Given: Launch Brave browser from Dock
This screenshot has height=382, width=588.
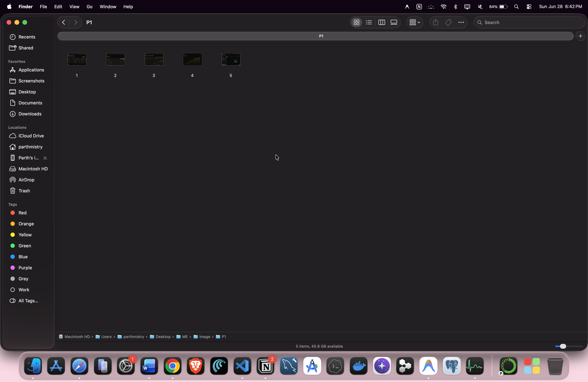Looking at the screenshot, I should [196, 366].
